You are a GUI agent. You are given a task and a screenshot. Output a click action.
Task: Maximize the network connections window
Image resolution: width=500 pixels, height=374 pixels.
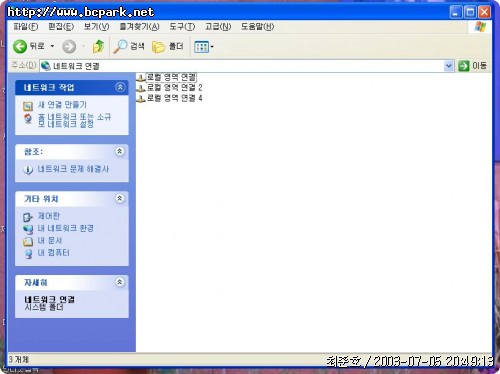pos(470,12)
